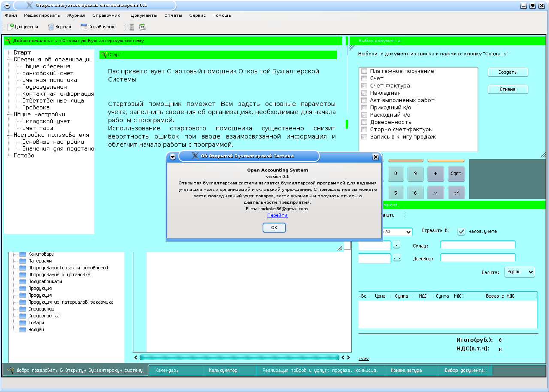Open the Валюта dropdown showing Рубли

[x=519, y=272]
